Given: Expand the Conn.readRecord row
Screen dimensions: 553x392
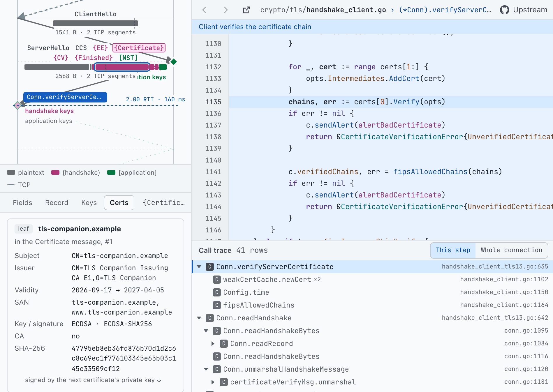Looking at the screenshot, I should click(213, 343).
